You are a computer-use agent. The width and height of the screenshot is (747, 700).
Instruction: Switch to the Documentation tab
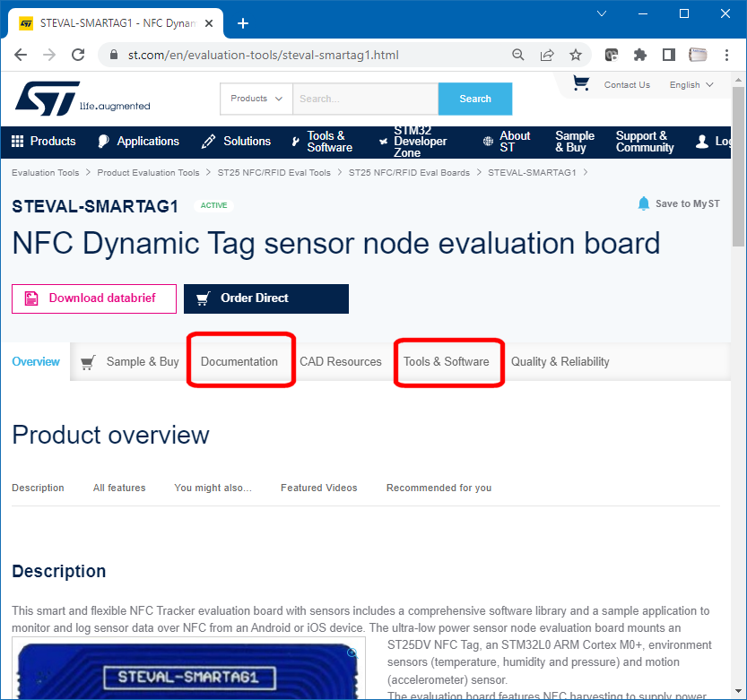[x=239, y=362]
